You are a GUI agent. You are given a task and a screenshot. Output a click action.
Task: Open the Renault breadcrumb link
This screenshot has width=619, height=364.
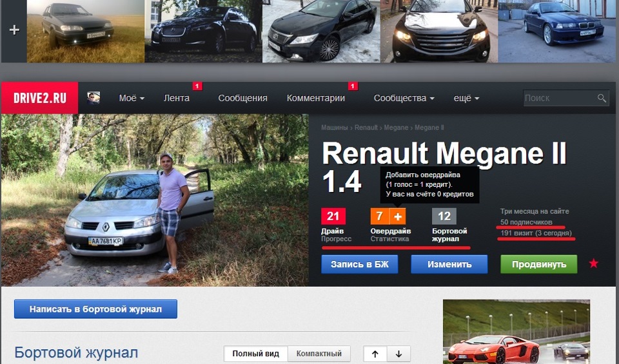366,128
